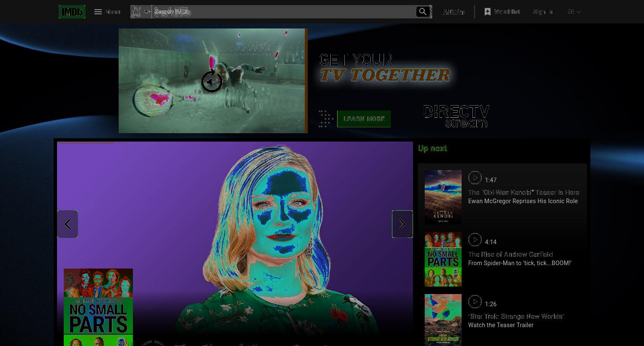Click 'Ewan McGregor Reprises His Iconic Role' text

(x=523, y=201)
